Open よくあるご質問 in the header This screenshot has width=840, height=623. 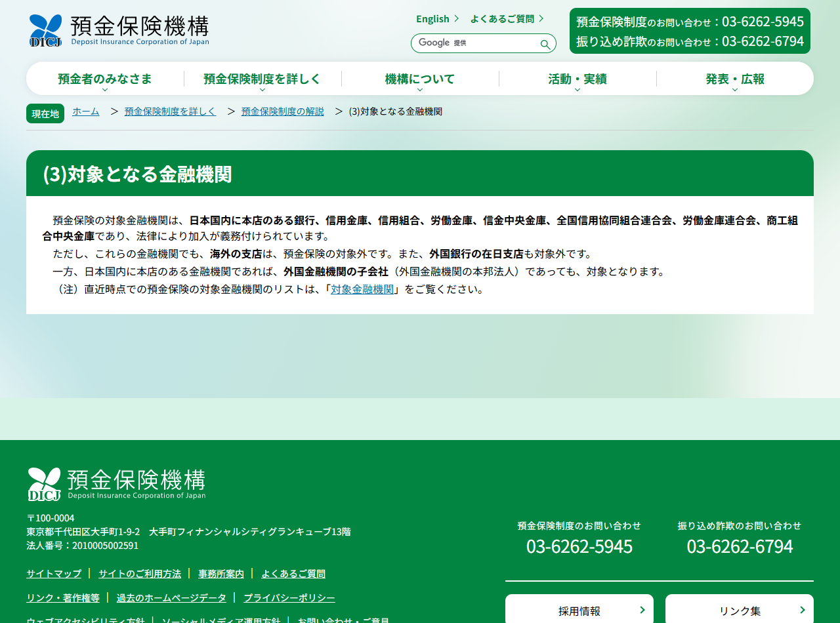[507, 18]
